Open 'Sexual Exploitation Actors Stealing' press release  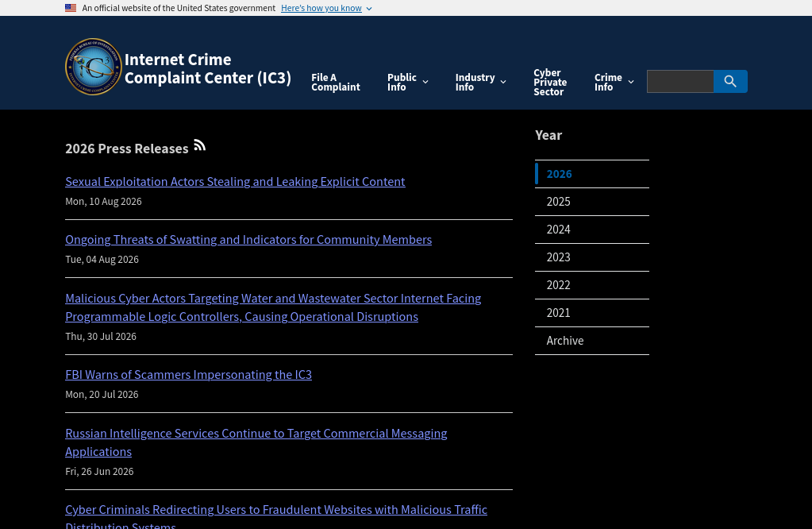point(235,181)
